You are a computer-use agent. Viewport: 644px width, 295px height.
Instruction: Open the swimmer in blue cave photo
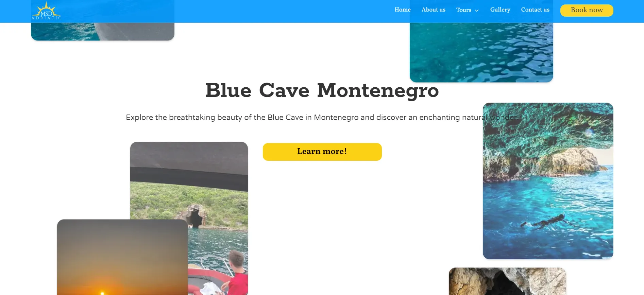click(548, 181)
